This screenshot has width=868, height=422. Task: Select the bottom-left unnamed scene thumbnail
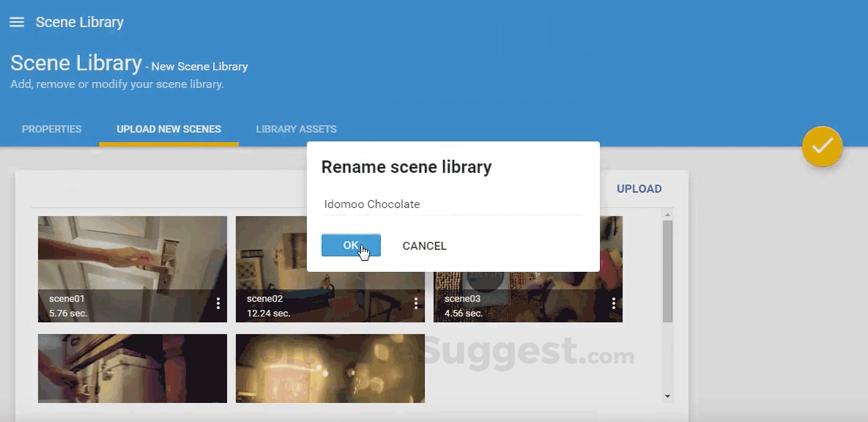132,369
